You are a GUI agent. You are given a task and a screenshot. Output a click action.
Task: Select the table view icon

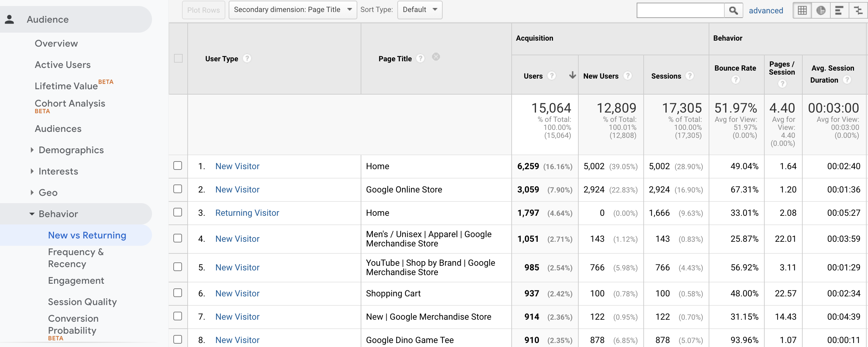802,10
